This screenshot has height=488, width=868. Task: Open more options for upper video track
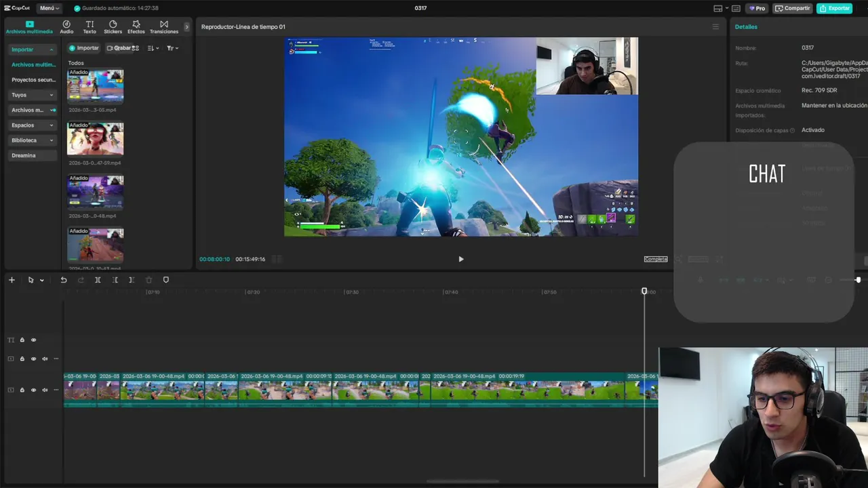(x=56, y=359)
